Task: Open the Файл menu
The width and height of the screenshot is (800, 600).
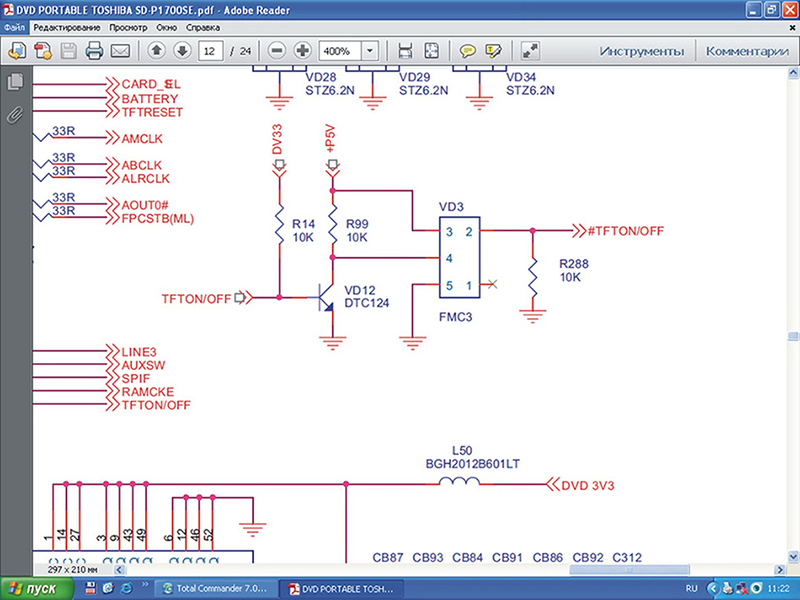Action: tap(14, 28)
